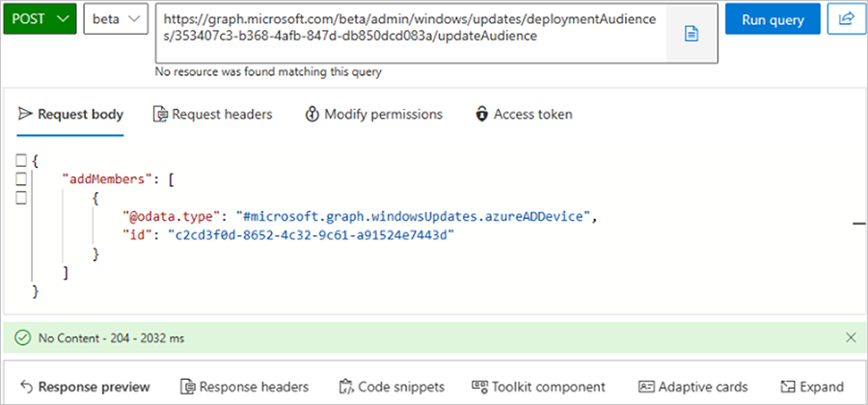This screenshot has width=868, height=405.
Task: Toggle the first line fold checkbox
Action: [x=21, y=160]
